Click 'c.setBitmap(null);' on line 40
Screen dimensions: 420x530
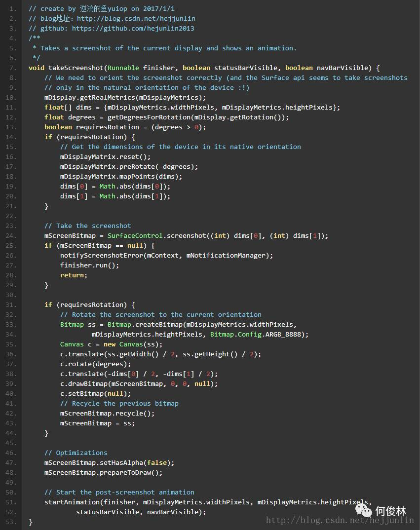tap(95, 394)
